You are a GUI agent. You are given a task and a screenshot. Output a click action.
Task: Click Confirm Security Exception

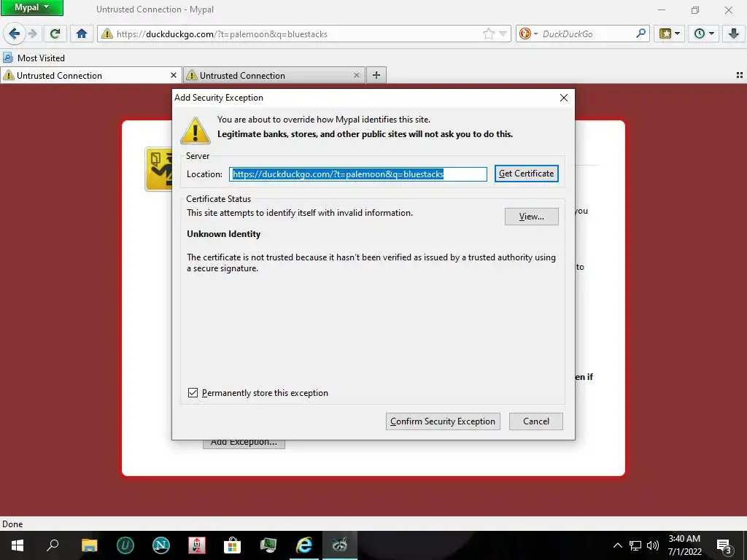coord(443,421)
